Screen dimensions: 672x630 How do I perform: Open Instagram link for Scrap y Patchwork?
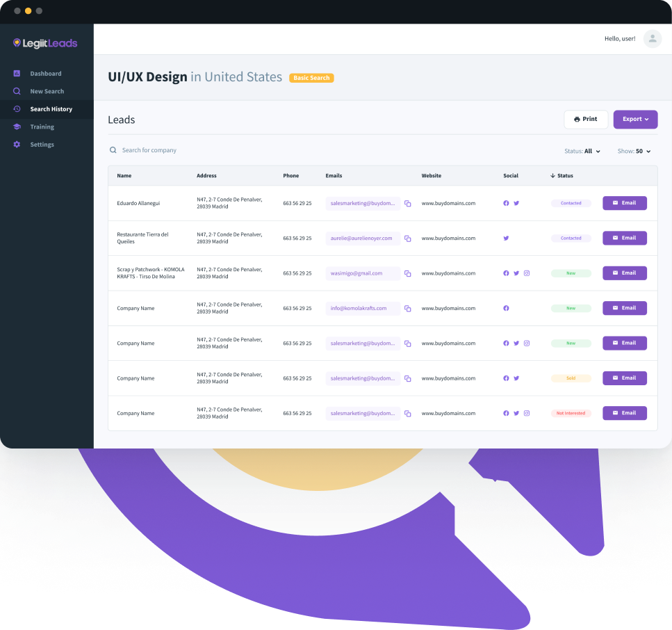[527, 273]
